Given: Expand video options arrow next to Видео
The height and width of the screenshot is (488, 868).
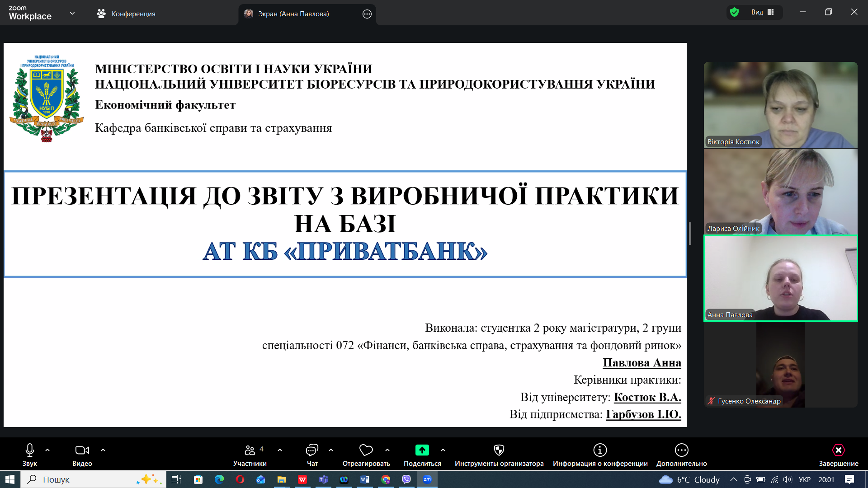Looking at the screenshot, I should (103, 450).
